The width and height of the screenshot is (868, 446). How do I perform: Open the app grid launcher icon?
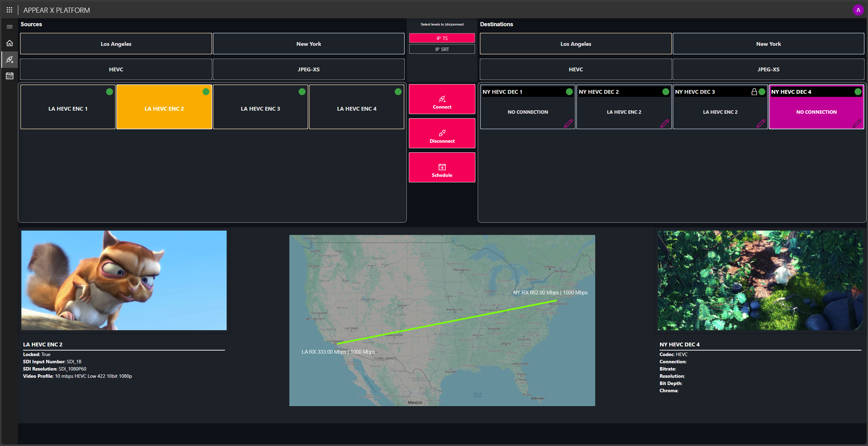9,10
